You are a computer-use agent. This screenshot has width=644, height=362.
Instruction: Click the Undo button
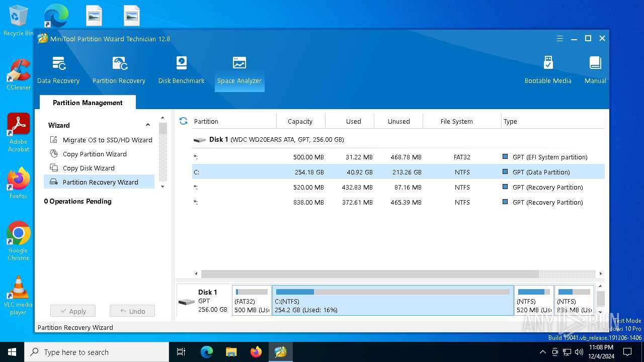[x=132, y=311]
